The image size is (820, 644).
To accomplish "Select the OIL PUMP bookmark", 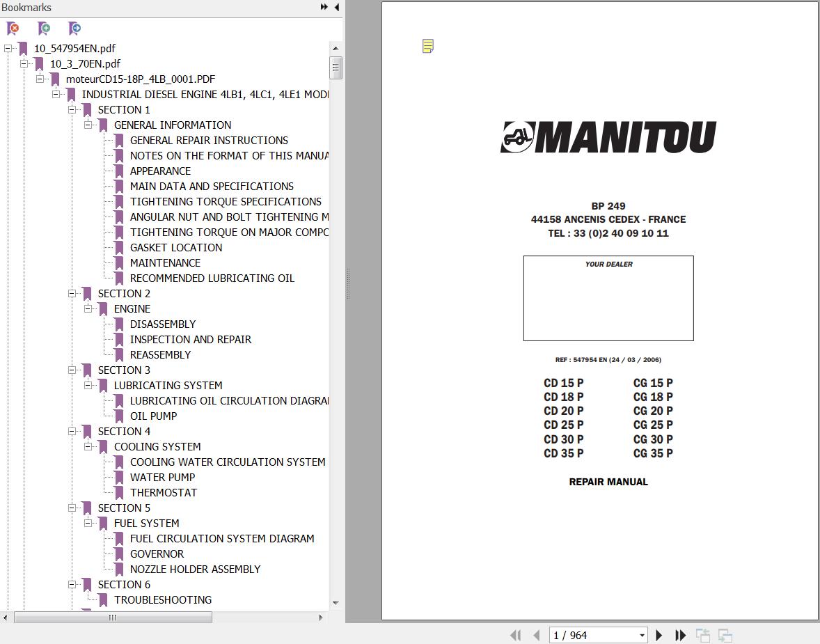I will coord(153,416).
